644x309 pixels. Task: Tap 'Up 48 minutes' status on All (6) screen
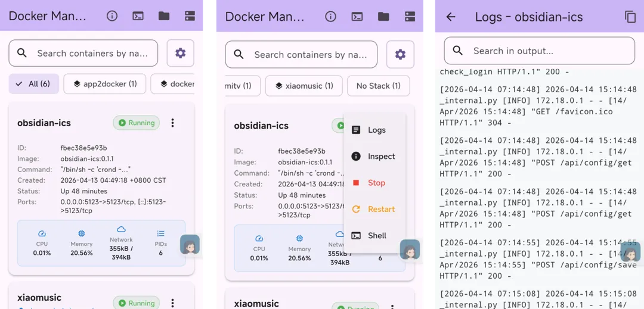point(84,191)
